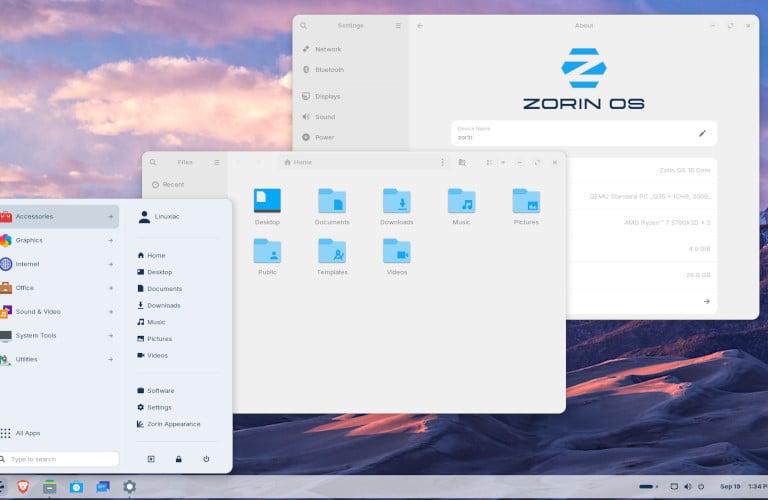The height and width of the screenshot is (500, 768).
Task: Open the Music folder in Files window
Action: 461,206
